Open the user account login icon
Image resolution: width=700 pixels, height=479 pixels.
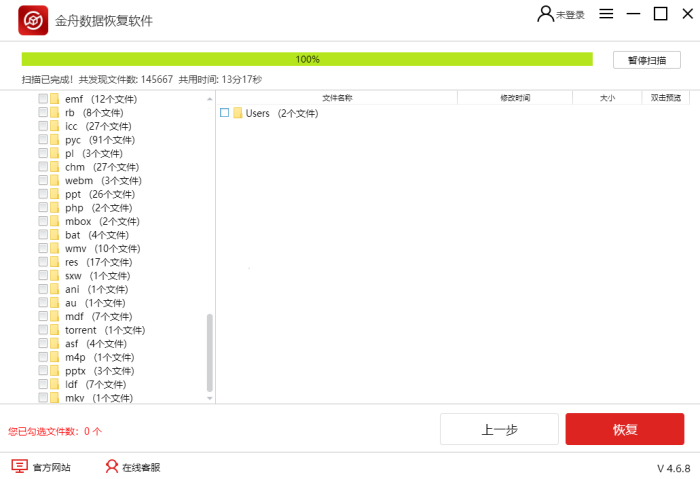tap(545, 14)
